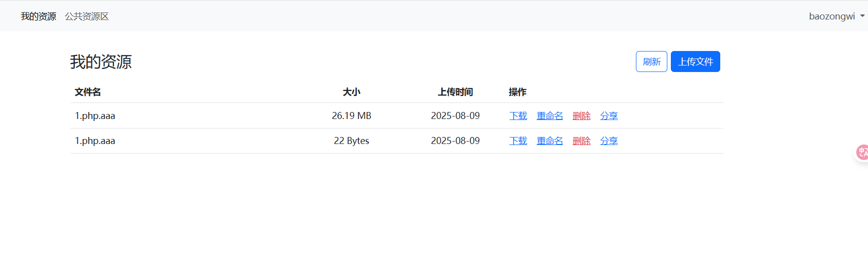Click the 大小 column header
The width and height of the screenshot is (868, 273).
coord(351,92)
